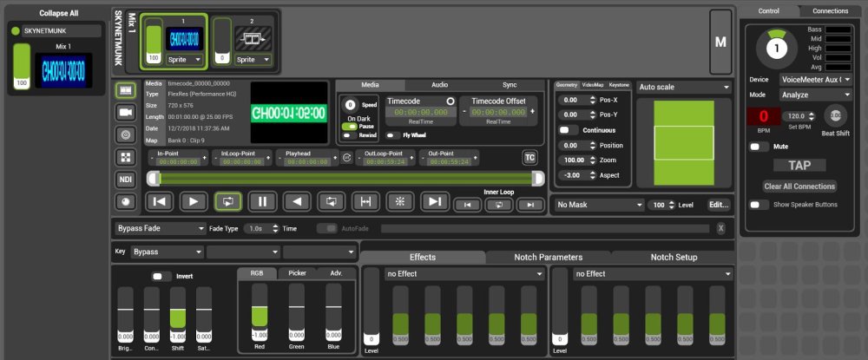
Task: Open the Connections tab
Action: click(x=831, y=11)
